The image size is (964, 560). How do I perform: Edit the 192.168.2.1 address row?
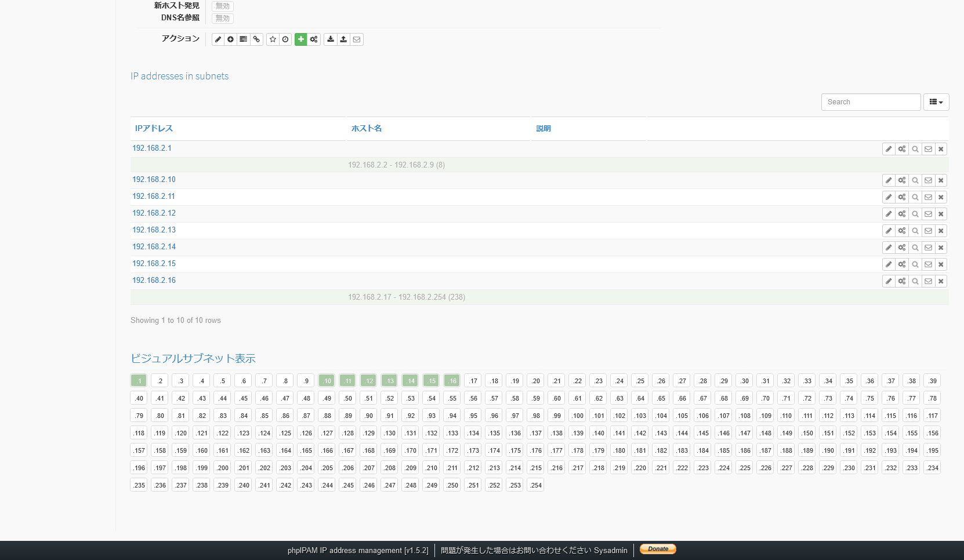click(889, 149)
